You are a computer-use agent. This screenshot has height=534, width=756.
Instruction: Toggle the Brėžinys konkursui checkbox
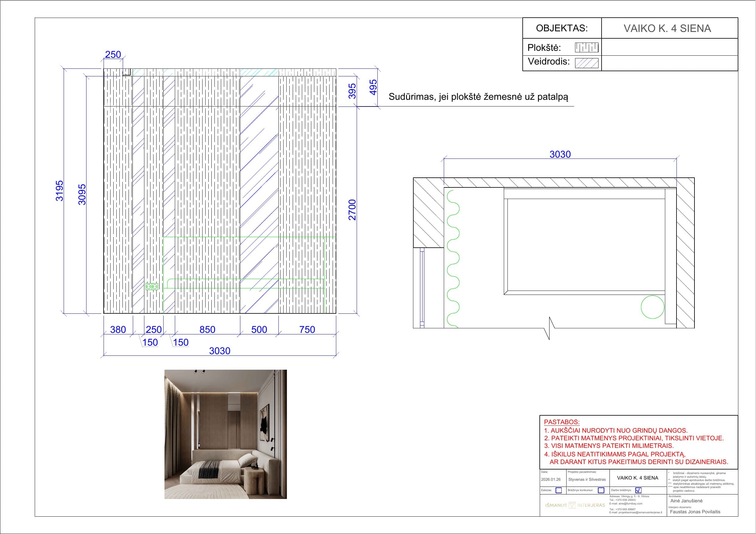601,490
